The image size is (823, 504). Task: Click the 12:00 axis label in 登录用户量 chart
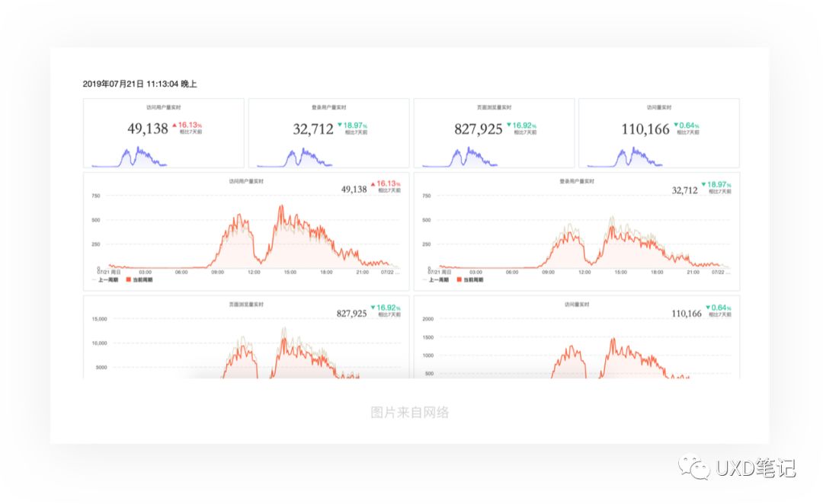coord(586,272)
